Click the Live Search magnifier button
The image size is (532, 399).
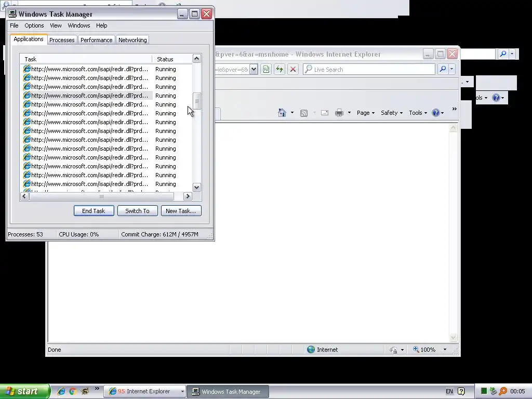[x=443, y=69]
